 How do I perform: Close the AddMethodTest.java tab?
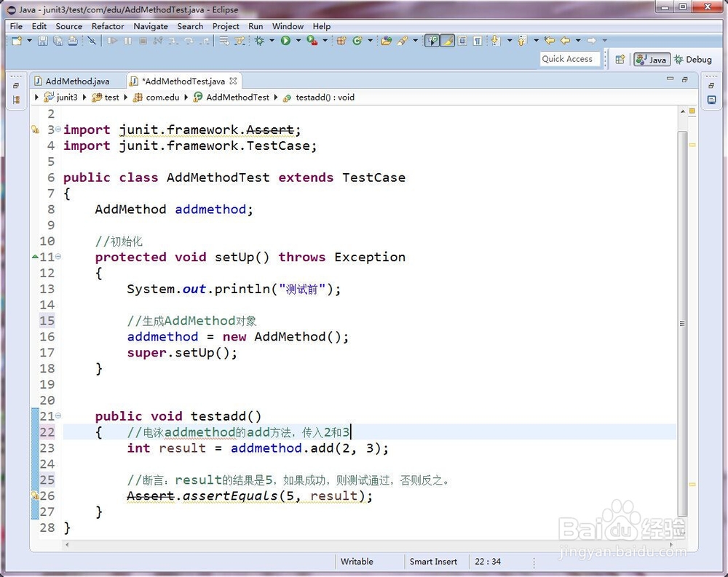click(233, 81)
